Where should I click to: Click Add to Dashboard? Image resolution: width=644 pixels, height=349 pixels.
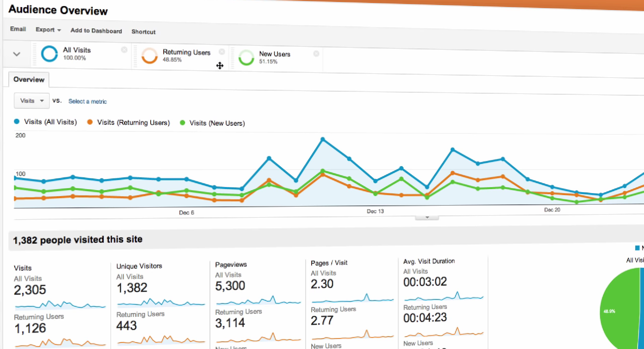96,31
